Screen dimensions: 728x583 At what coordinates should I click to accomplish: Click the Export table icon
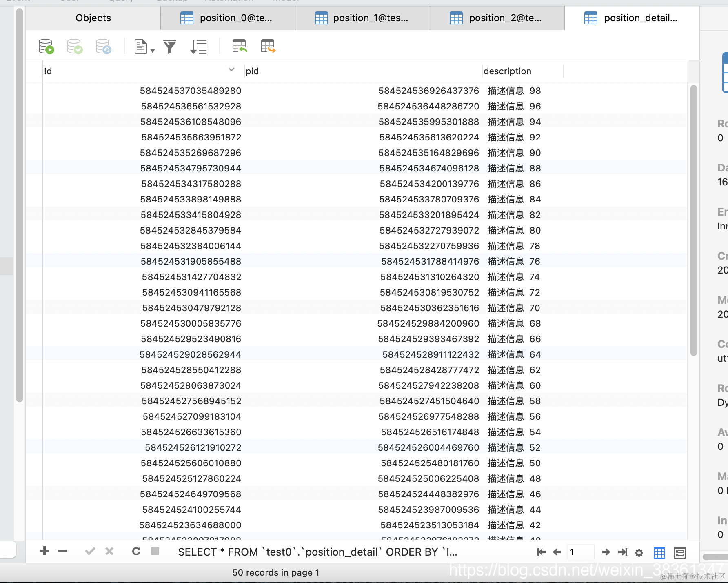[x=268, y=46]
